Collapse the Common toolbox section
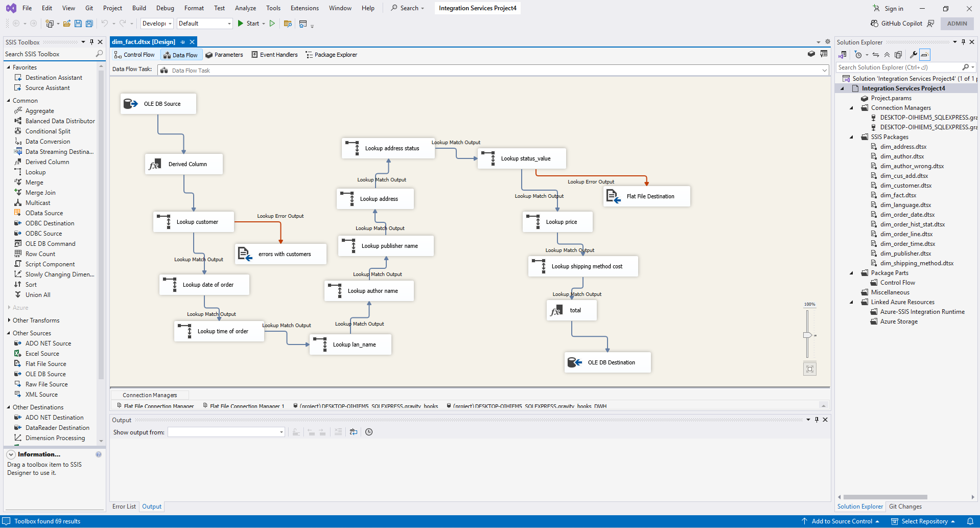This screenshot has width=980, height=528. pyautogui.click(x=9, y=101)
